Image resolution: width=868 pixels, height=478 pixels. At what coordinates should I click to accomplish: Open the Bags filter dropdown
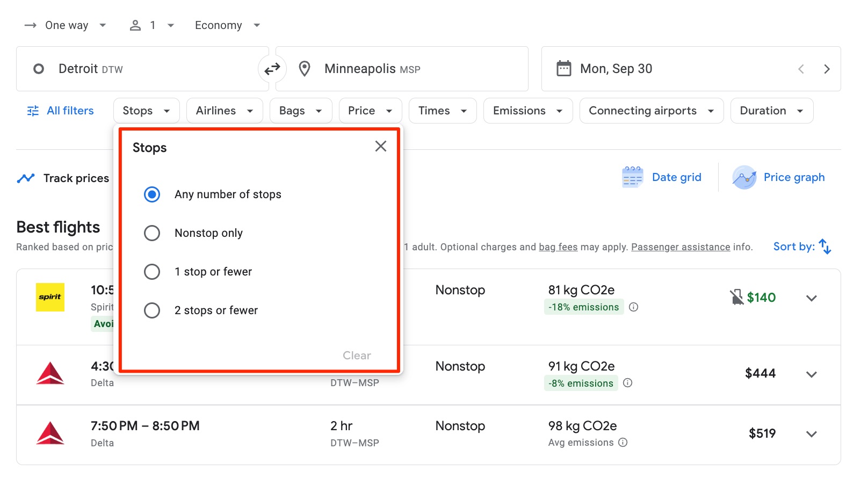pos(301,111)
